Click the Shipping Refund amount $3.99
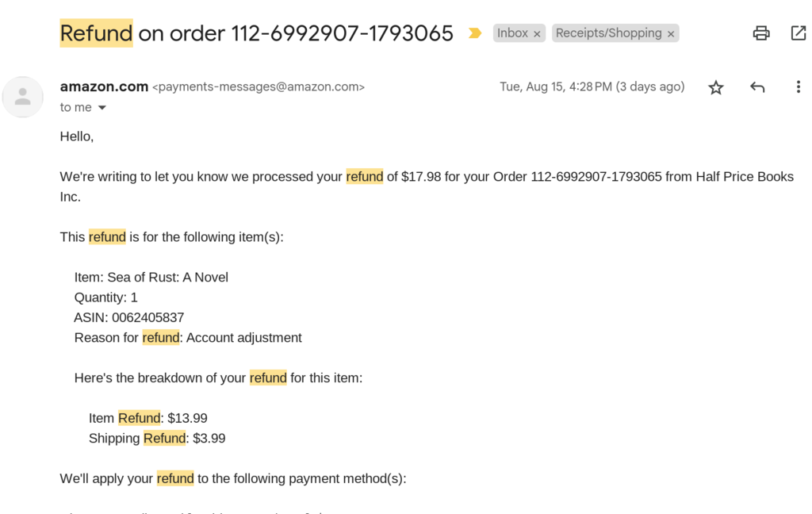This screenshot has height=514, width=812. click(x=209, y=439)
